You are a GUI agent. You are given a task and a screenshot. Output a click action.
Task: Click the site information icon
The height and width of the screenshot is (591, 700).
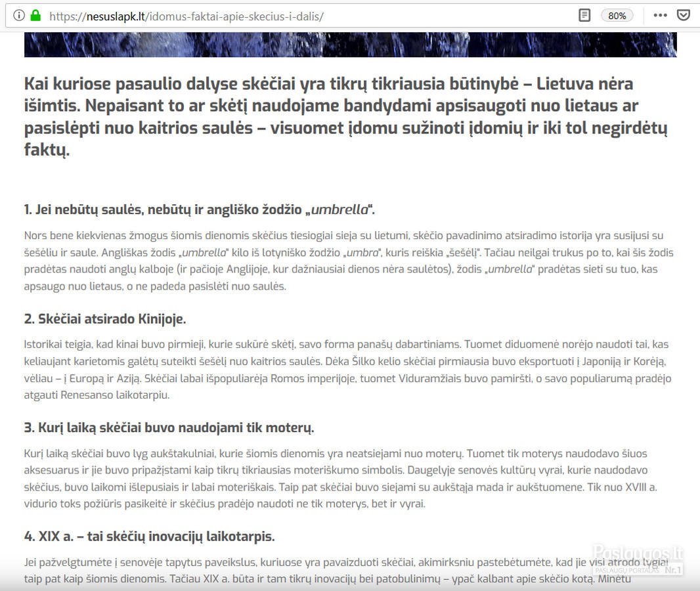pyautogui.click(x=19, y=16)
